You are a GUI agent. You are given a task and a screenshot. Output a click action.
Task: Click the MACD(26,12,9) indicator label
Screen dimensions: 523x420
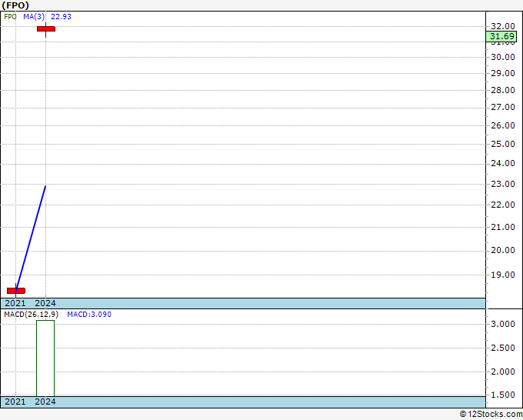point(31,315)
